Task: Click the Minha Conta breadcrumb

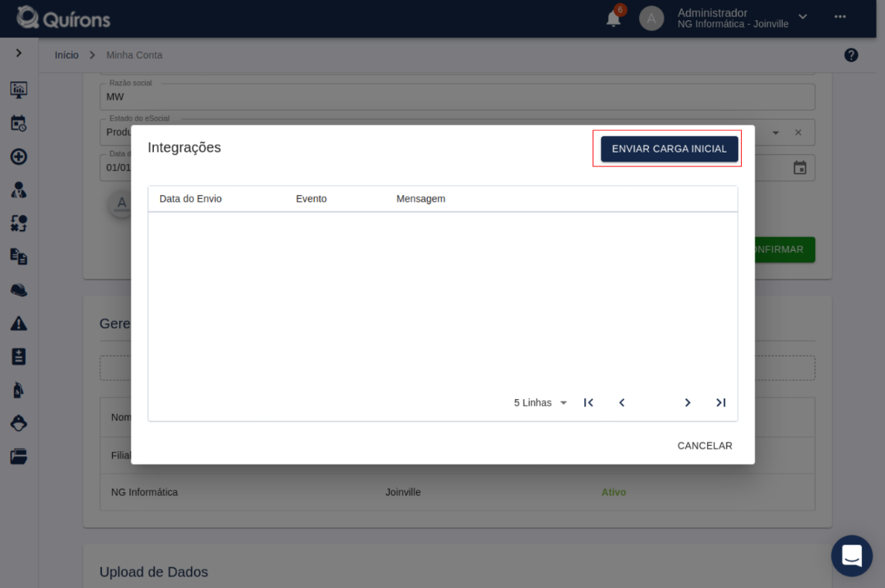Action: [x=135, y=55]
